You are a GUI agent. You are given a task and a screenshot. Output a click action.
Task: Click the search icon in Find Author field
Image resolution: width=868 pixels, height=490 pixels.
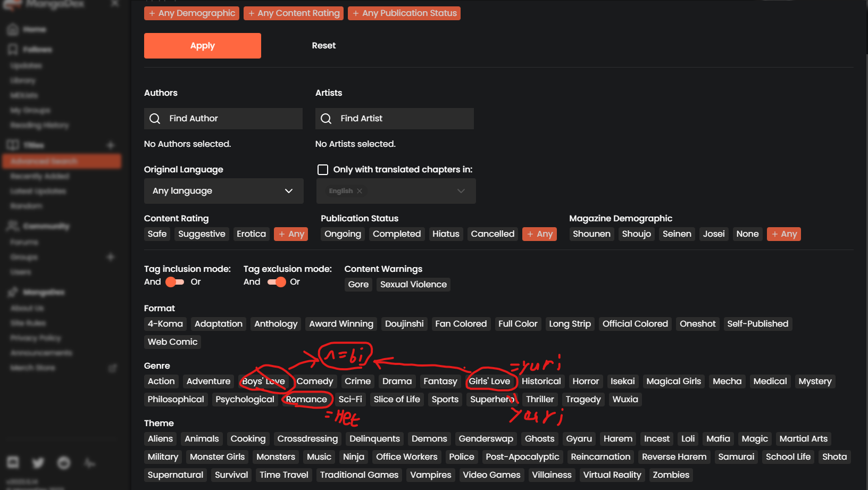point(155,119)
